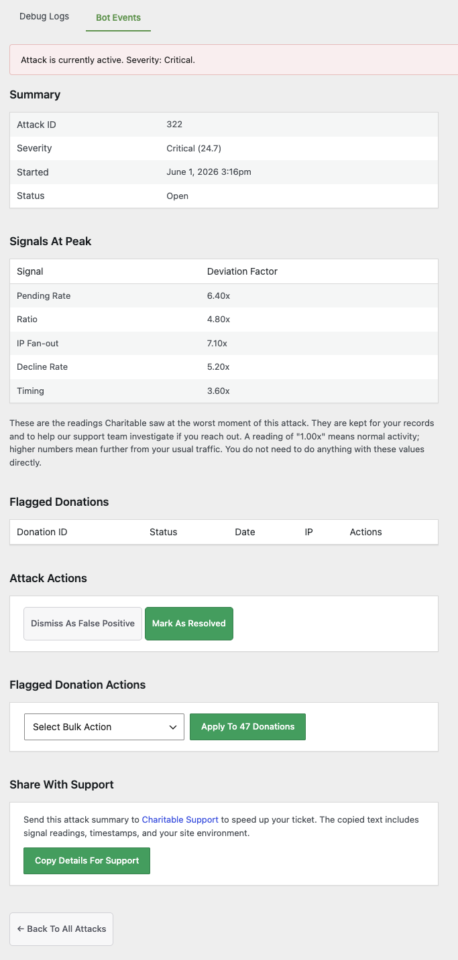This screenshot has width=458, height=960.
Task: Click Mark As Resolved button
Action: 189,623
